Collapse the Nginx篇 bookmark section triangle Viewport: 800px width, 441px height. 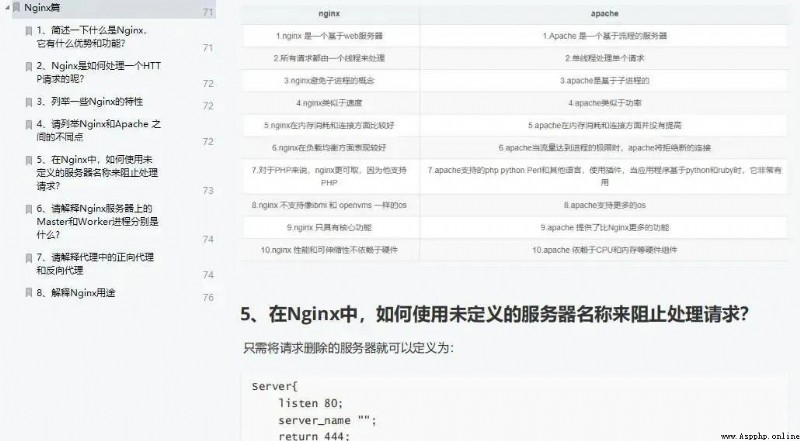coord(8,8)
